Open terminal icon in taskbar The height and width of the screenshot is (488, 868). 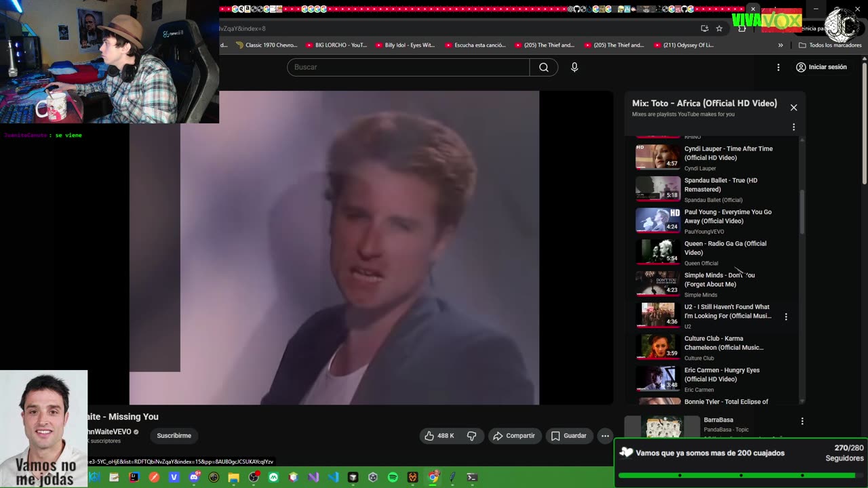point(472,477)
